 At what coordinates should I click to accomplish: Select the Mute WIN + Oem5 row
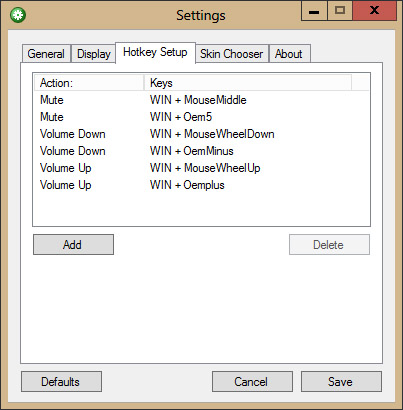(x=201, y=117)
